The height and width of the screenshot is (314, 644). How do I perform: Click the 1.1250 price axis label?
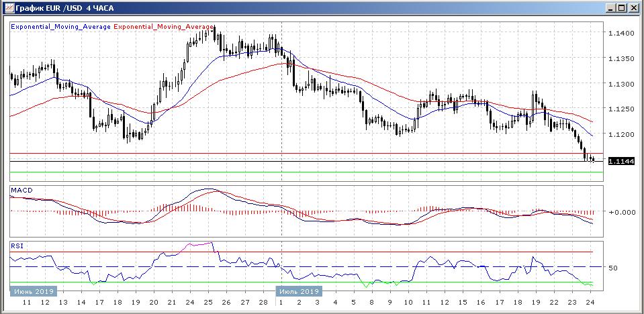[621, 109]
